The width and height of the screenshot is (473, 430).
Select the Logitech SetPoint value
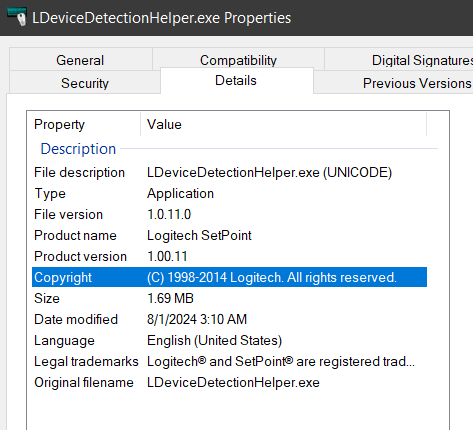click(x=199, y=235)
